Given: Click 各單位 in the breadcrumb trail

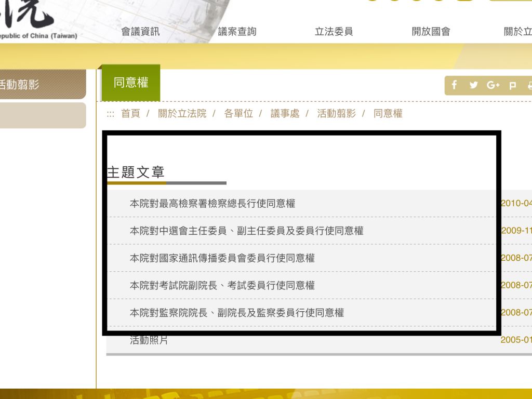Looking at the screenshot, I should (x=238, y=113).
